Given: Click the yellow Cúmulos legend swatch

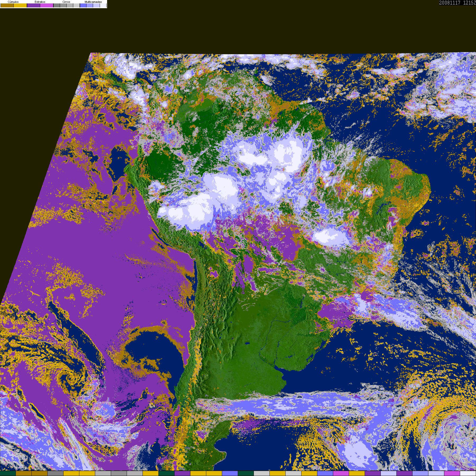Looking at the screenshot, I should pos(20,5).
